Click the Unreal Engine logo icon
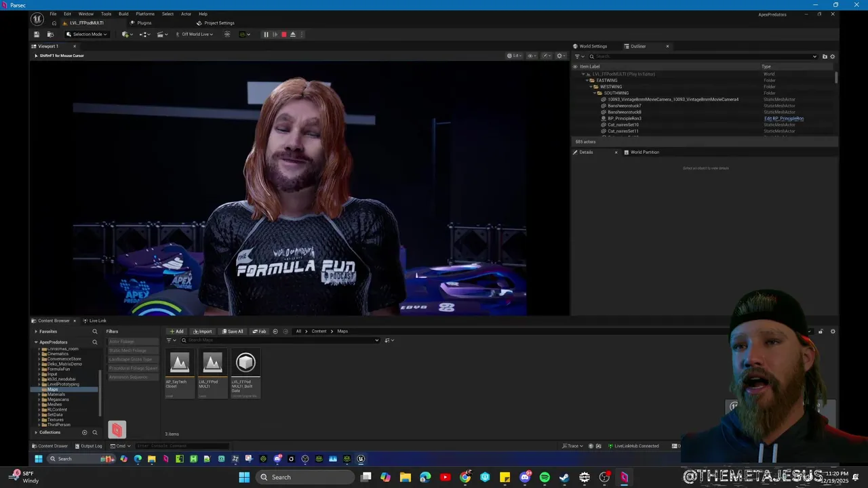Screen dimensions: 868x488 (x=37, y=20)
